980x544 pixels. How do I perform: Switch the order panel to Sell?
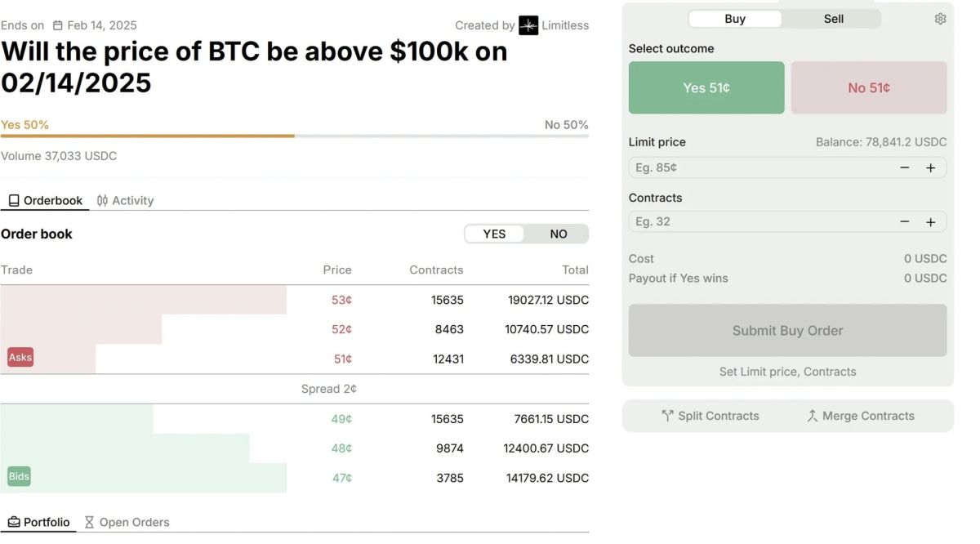(x=833, y=19)
